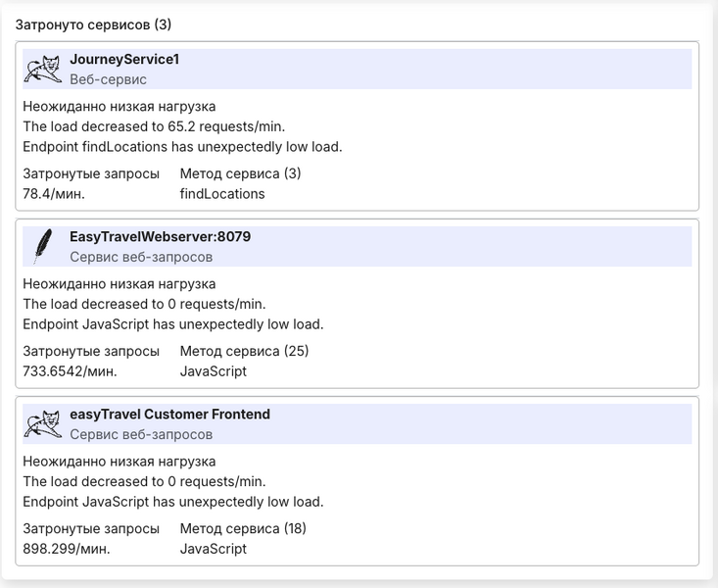This screenshot has width=718, height=588.
Task: Open the JourneyService1 service link
Action: pos(124,59)
